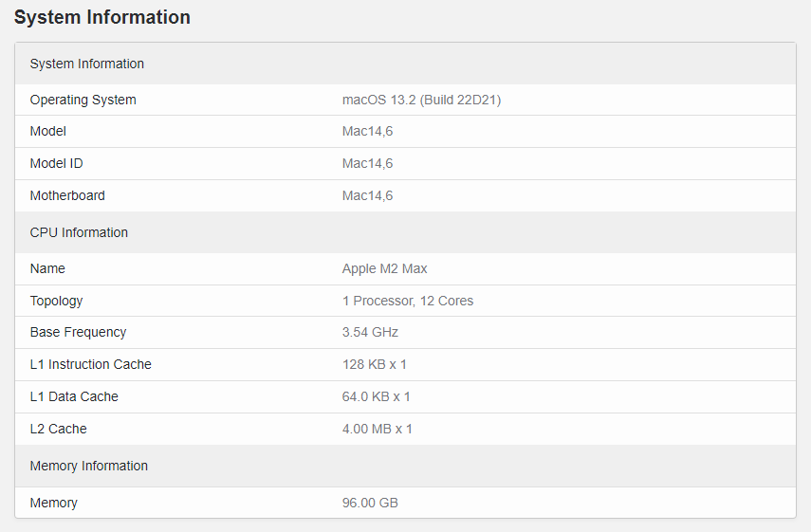Select the 128 KB x 1 value

(374, 364)
